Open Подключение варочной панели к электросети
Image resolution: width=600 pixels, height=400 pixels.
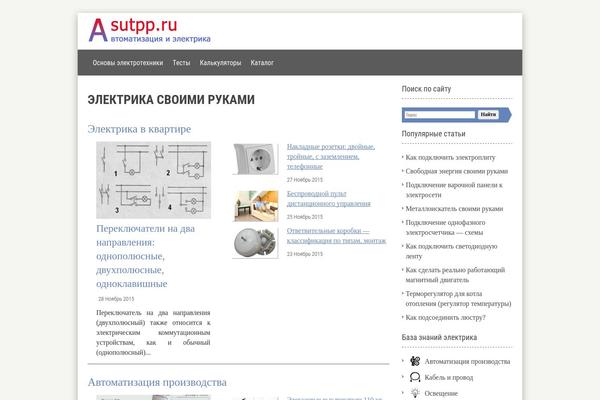coord(454,190)
